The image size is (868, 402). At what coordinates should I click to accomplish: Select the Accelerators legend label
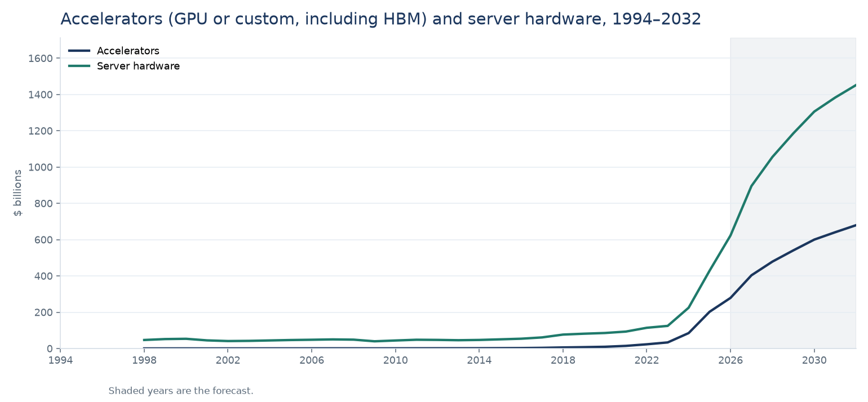point(128,51)
